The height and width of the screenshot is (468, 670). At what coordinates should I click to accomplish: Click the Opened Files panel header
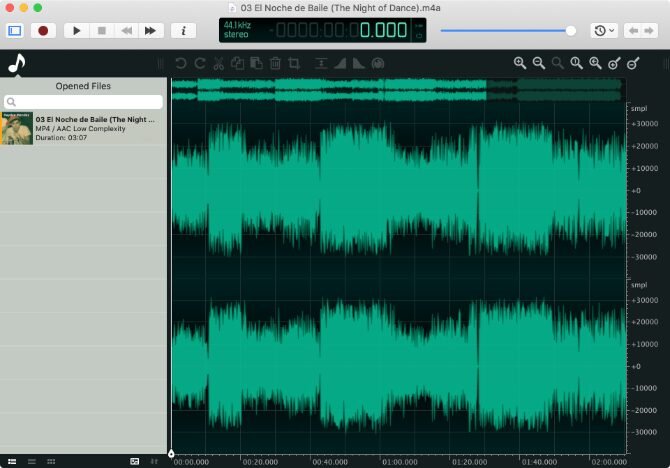click(83, 86)
